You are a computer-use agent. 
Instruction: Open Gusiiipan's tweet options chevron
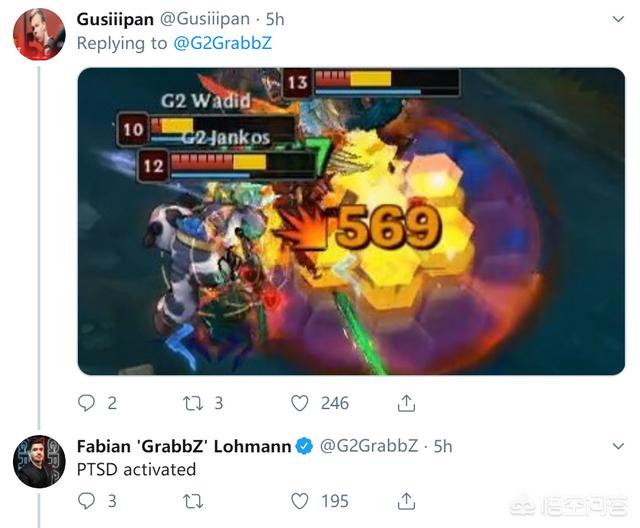618,19
